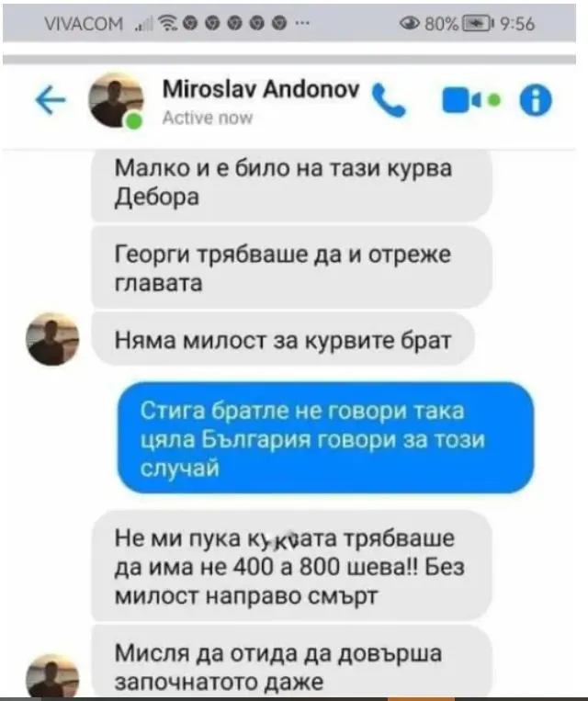Image resolution: width=588 pixels, height=701 pixels.
Task: Tap the green online dot on the header avatar
Action: coord(134,121)
